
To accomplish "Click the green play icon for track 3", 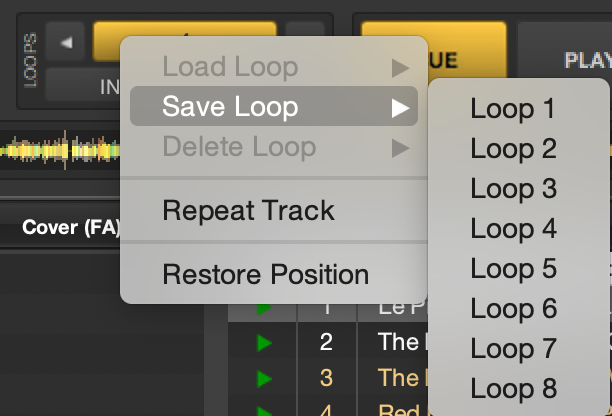I will pos(264,378).
